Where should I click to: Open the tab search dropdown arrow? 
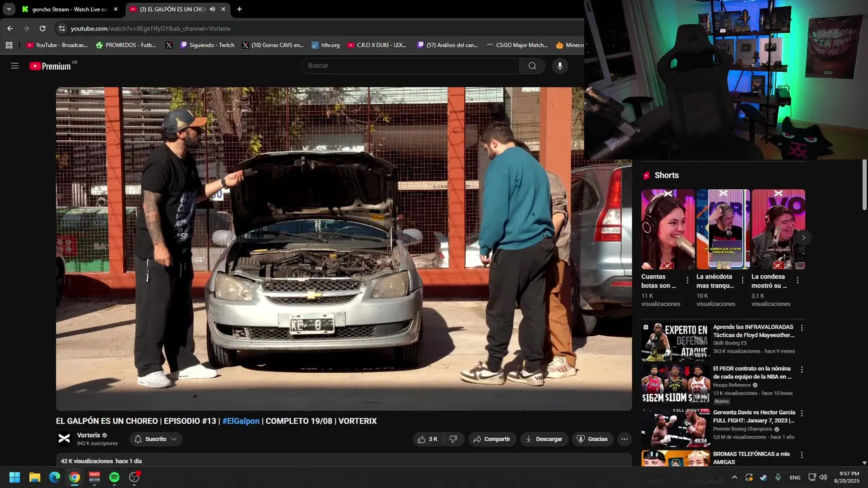point(9,9)
